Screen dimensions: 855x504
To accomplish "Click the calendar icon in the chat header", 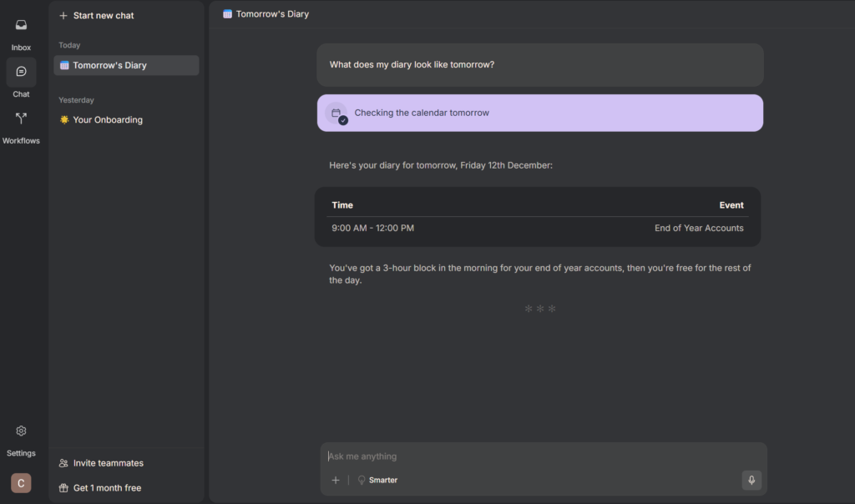I will point(227,14).
